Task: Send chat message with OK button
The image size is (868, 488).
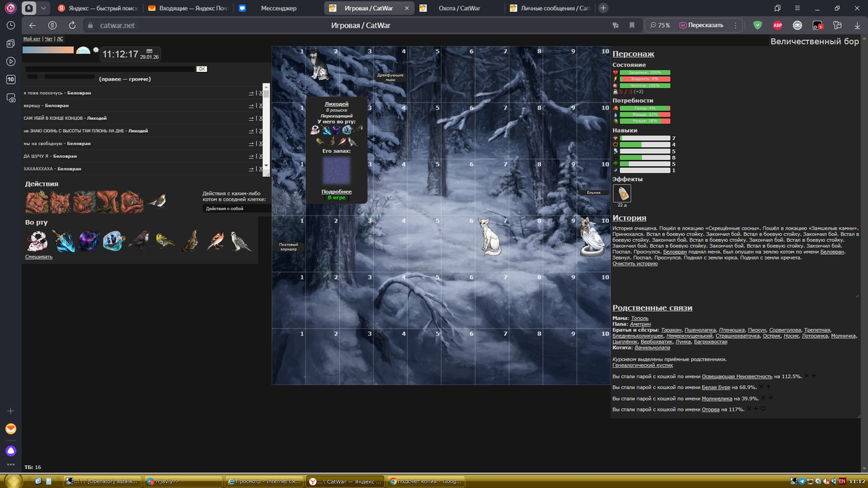Action: 201,69
